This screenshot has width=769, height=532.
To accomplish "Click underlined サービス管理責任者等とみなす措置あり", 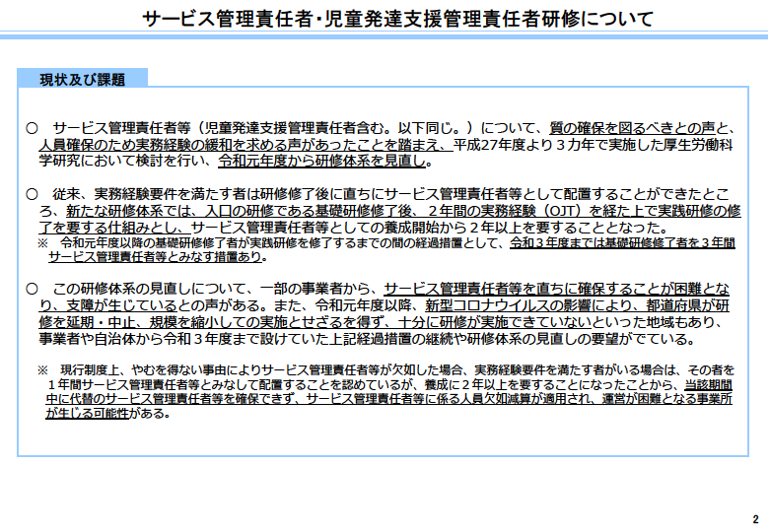I will 156,257.
